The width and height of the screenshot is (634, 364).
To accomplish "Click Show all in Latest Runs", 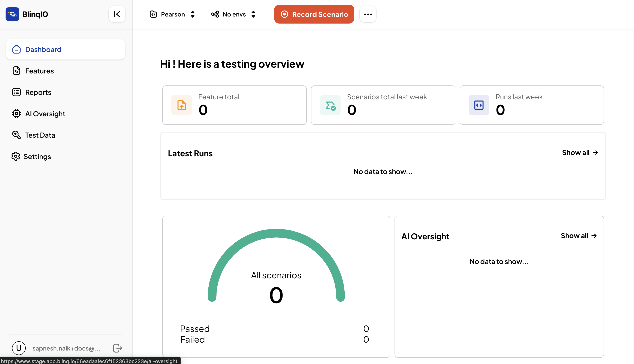I will coord(580,152).
